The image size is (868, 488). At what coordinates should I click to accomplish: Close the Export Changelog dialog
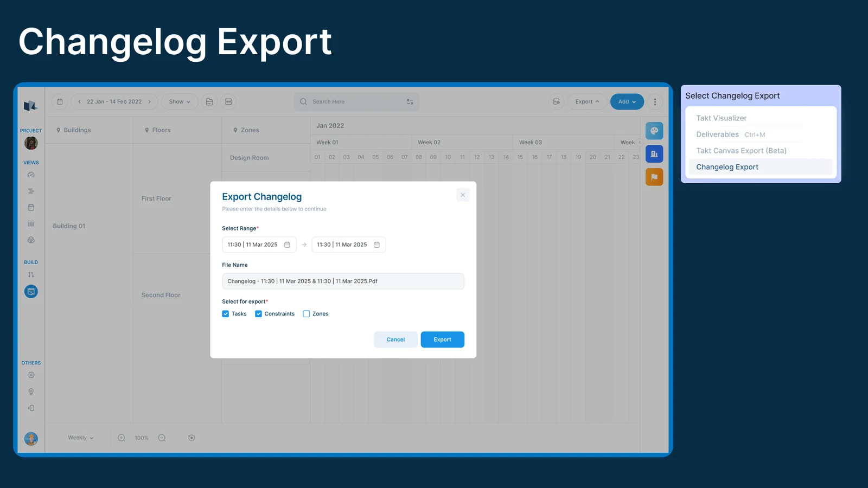pyautogui.click(x=463, y=195)
